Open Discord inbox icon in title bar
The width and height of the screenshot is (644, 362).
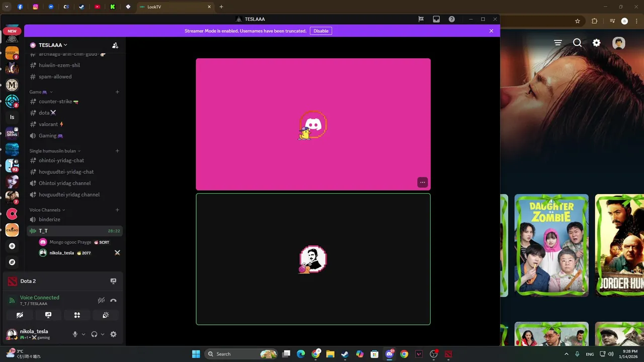[436, 19]
